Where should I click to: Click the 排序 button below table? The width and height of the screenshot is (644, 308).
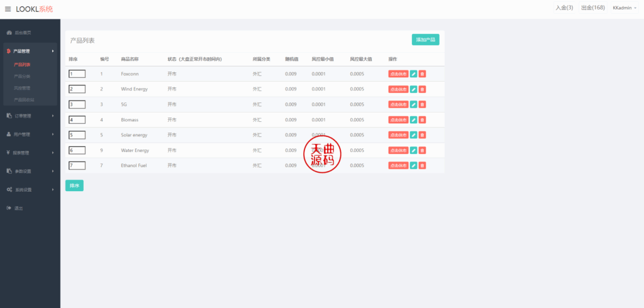coord(74,185)
